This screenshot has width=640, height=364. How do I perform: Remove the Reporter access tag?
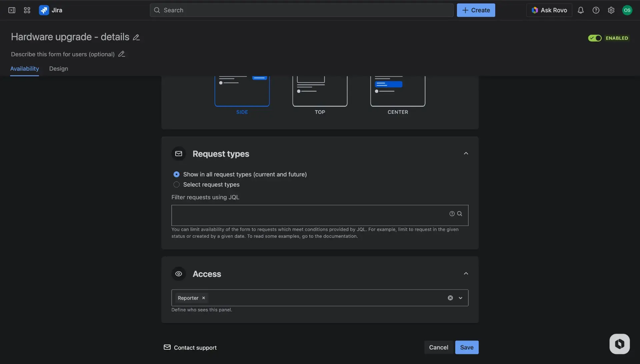coord(203,298)
